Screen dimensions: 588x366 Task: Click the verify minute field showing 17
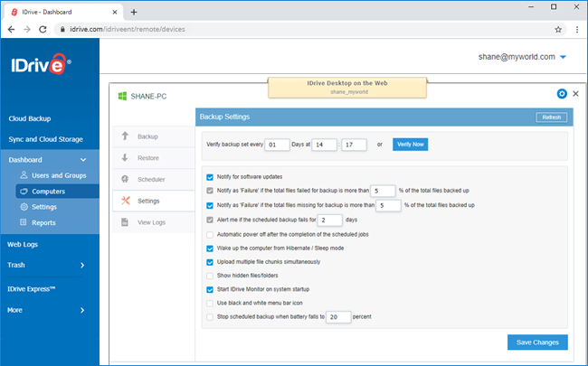(x=354, y=145)
